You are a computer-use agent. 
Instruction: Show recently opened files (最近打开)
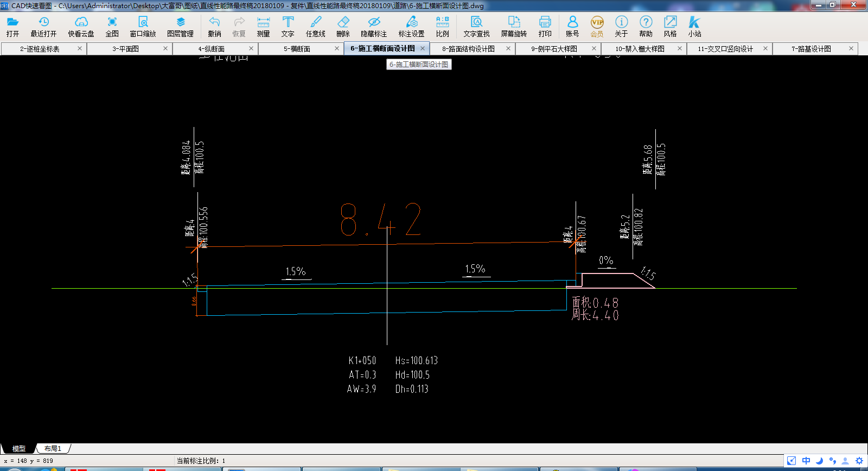click(43, 27)
